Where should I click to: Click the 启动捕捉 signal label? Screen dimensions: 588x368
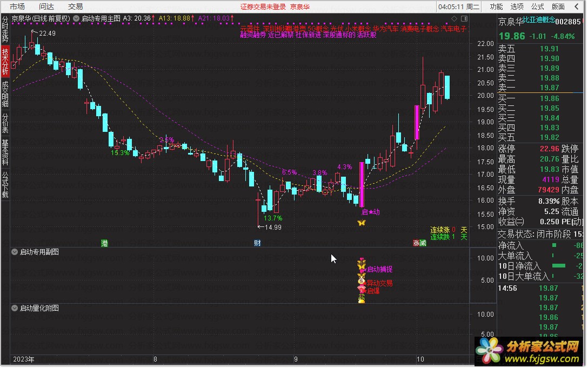tap(379, 269)
